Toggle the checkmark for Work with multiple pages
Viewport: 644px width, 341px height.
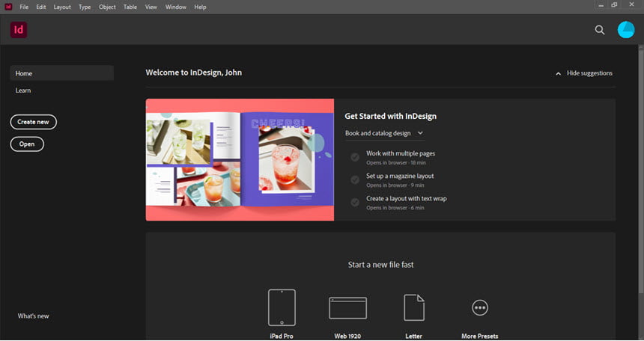tap(355, 157)
